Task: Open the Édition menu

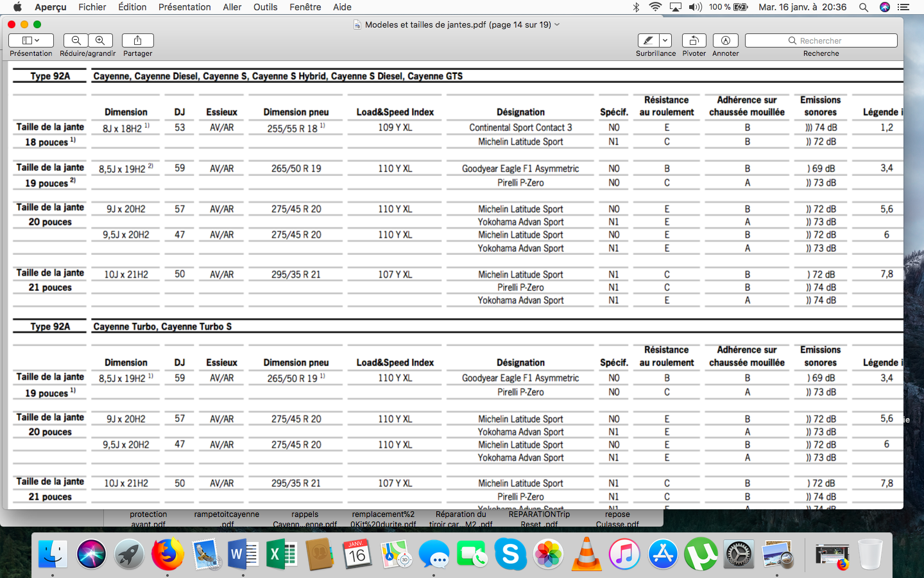Action: (x=132, y=7)
